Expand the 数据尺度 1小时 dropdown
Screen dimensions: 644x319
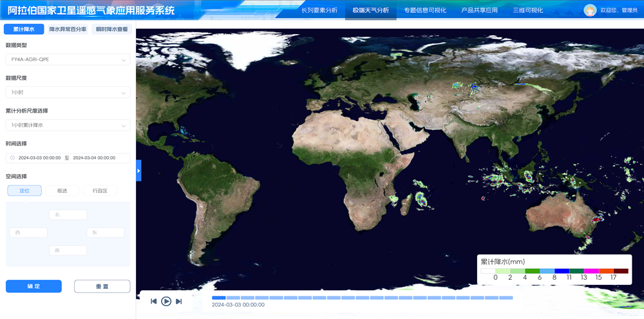pyautogui.click(x=68, y=93)
